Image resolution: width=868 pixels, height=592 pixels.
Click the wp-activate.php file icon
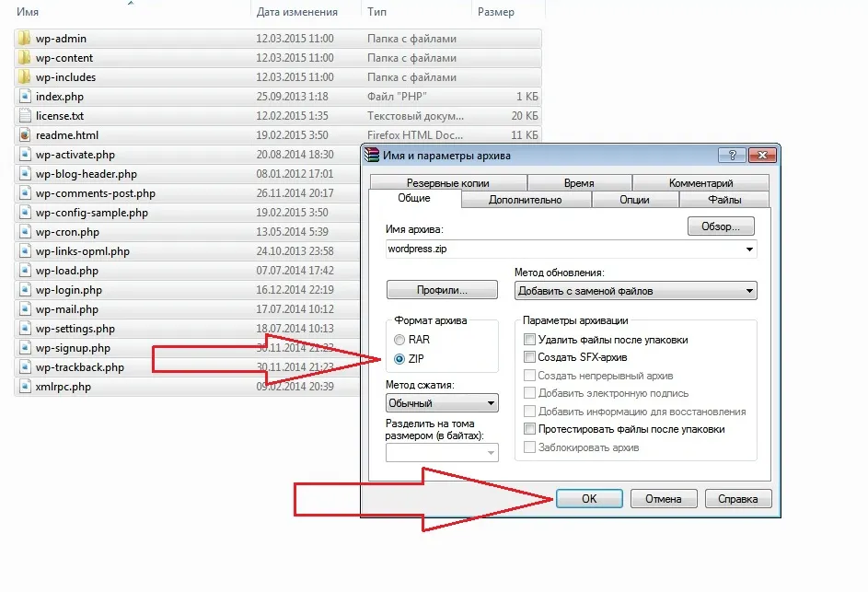pos(24,155)
